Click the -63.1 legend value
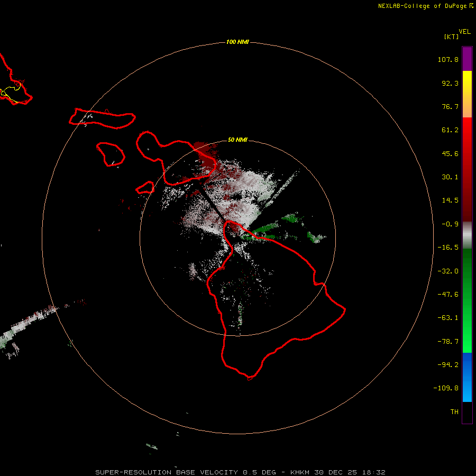The image size is (476, 476). click(x=448, y=318)
